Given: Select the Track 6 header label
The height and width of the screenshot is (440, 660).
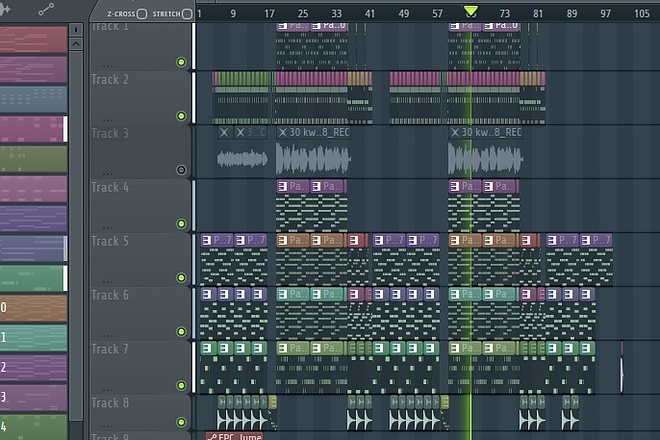Looking at the screenshot, I should click(x=110, y=295).
